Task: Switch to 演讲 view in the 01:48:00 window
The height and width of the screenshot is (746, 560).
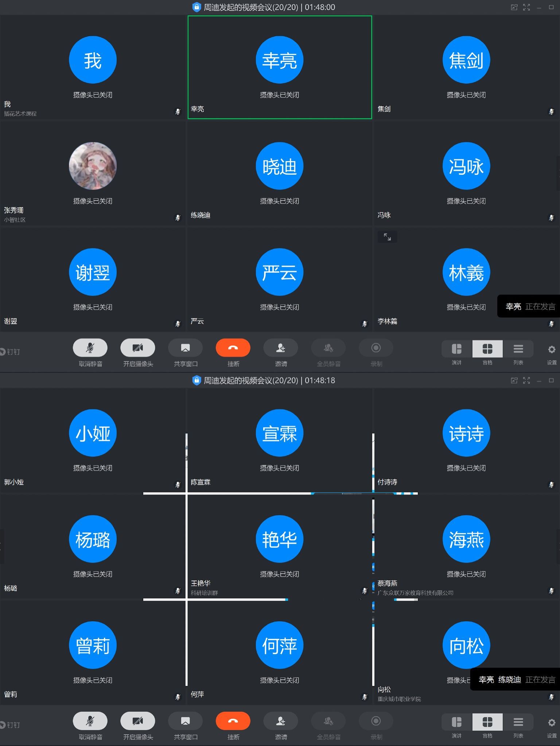Action: (x=456, y=349)
